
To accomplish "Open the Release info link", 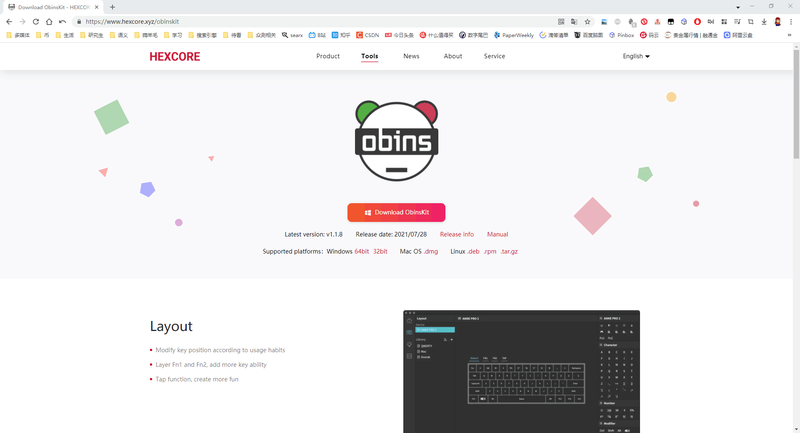I will click(457, 234).
